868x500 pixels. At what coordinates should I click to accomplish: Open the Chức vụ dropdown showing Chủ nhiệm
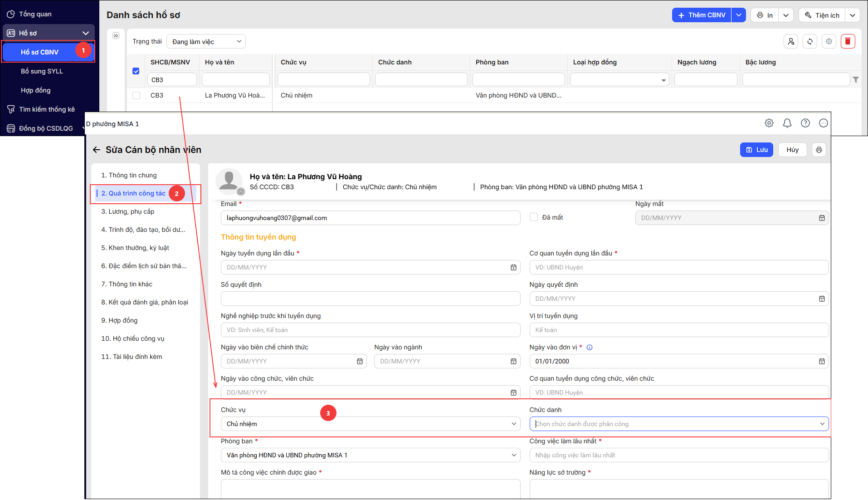pyautogui.click(x=371, y=424)
